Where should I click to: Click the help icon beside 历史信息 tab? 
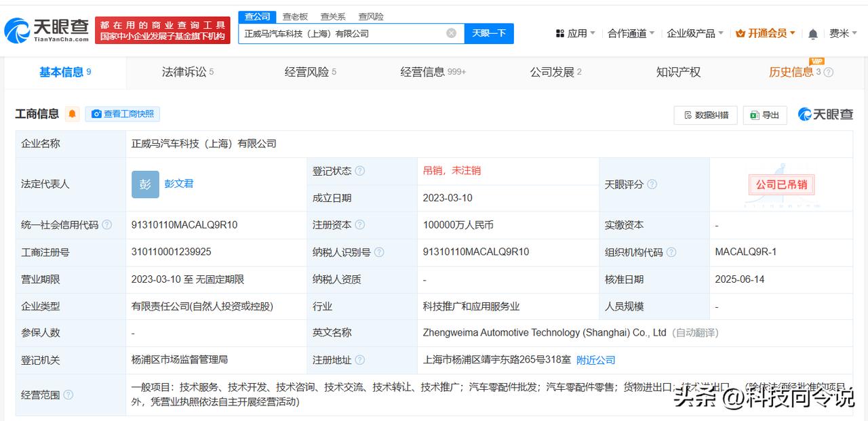(x=828, y=73)
